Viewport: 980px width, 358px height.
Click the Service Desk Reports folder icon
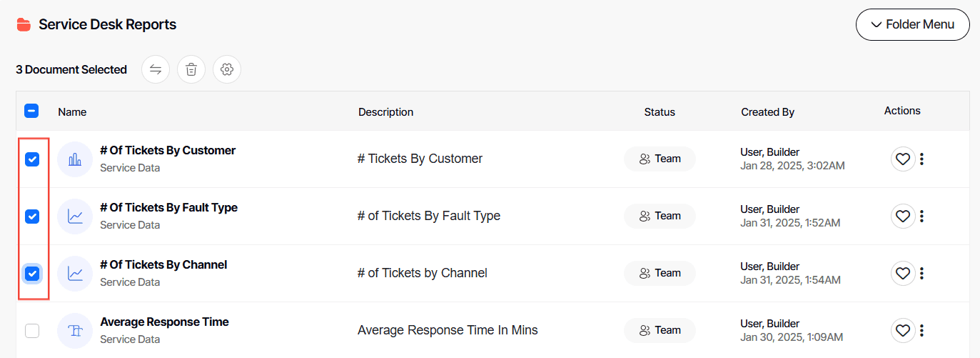(24, 25)
